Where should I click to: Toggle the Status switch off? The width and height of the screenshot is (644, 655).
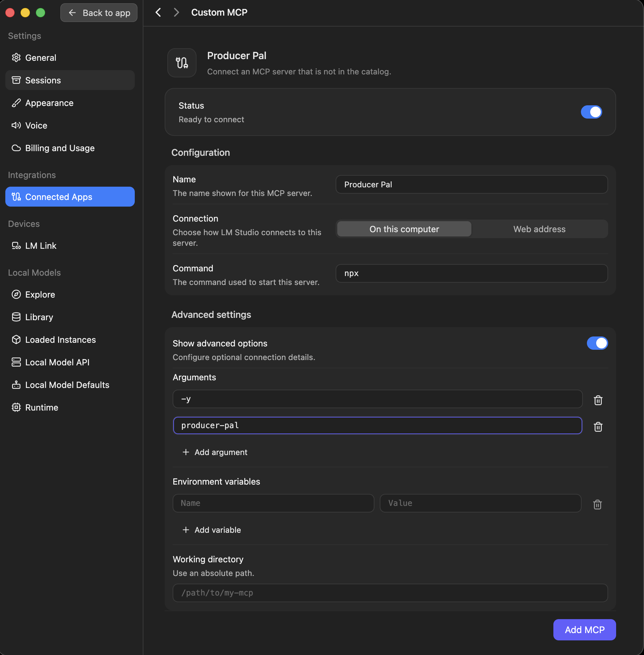coord(591,112)
